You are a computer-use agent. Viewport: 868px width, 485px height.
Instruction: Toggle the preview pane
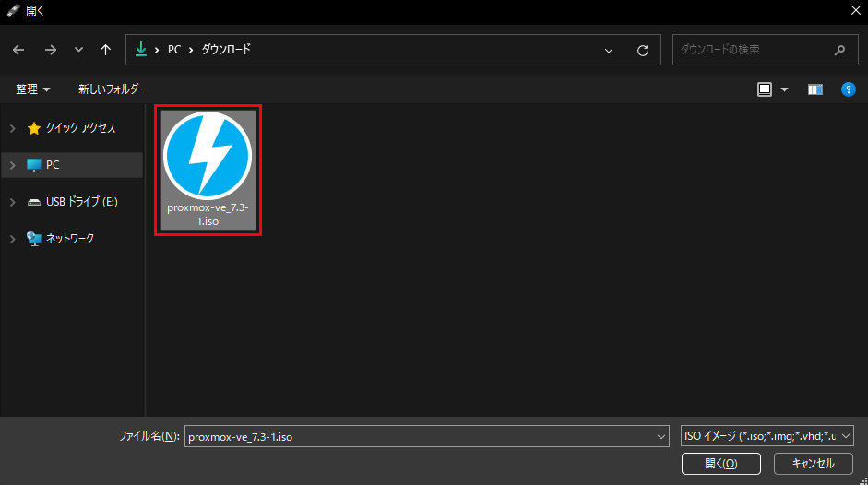click(814, 89)
